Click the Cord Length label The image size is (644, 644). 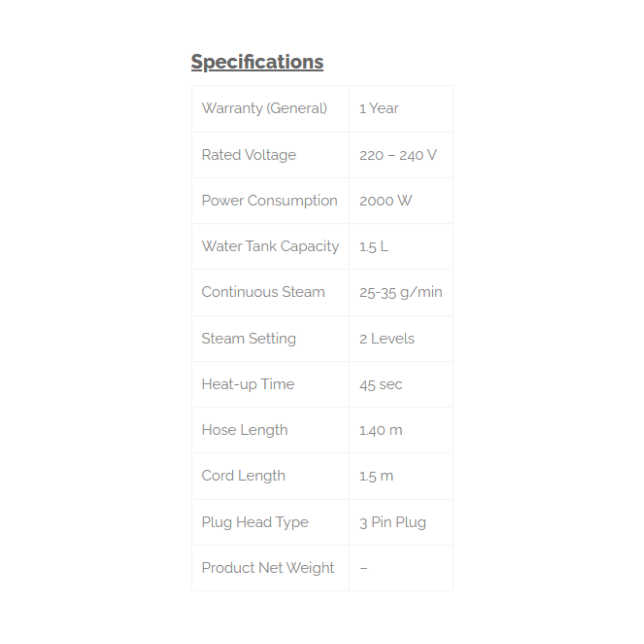pyautogui.click(x=243, y=476)
